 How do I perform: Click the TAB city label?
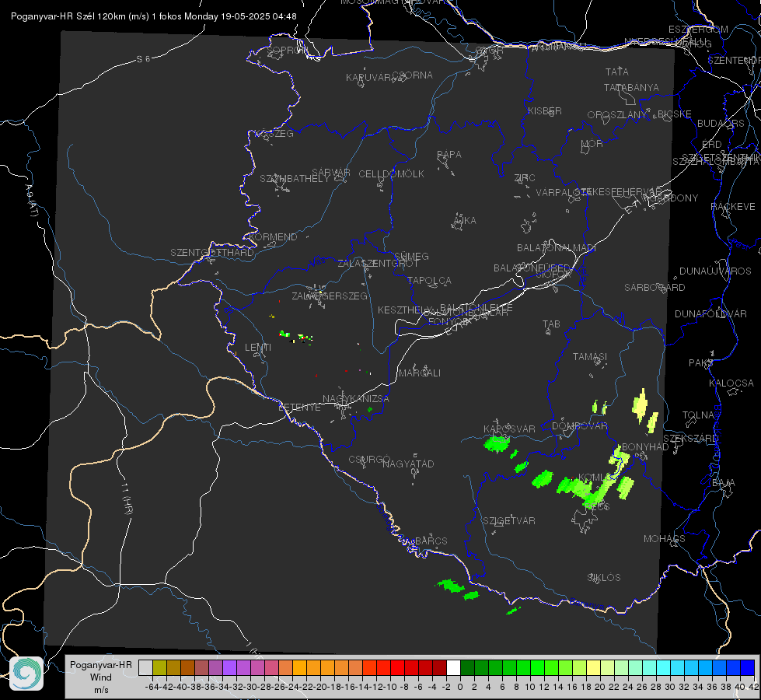click(x=551, y=324)
